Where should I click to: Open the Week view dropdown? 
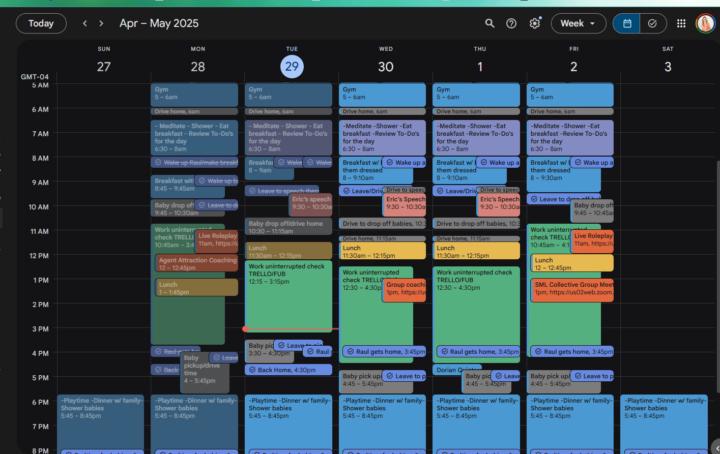tap(578, 23)
